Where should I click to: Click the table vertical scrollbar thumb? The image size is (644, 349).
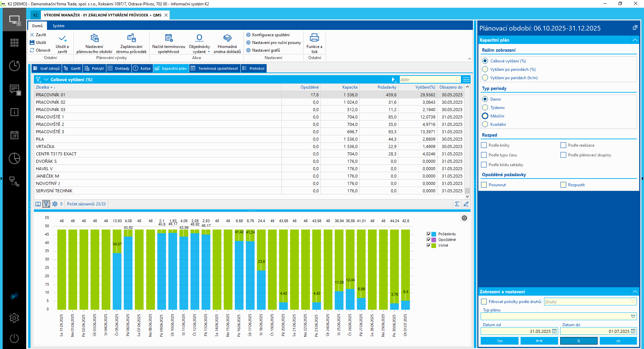click(467, 191)
